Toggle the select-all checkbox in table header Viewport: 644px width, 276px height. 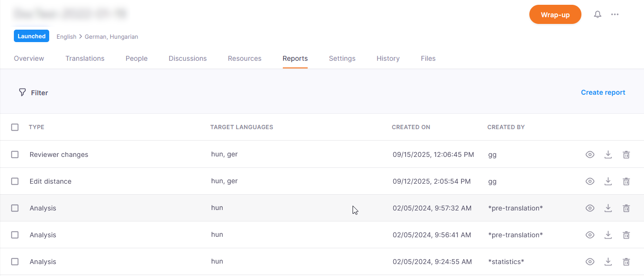[x=15, y=127]
